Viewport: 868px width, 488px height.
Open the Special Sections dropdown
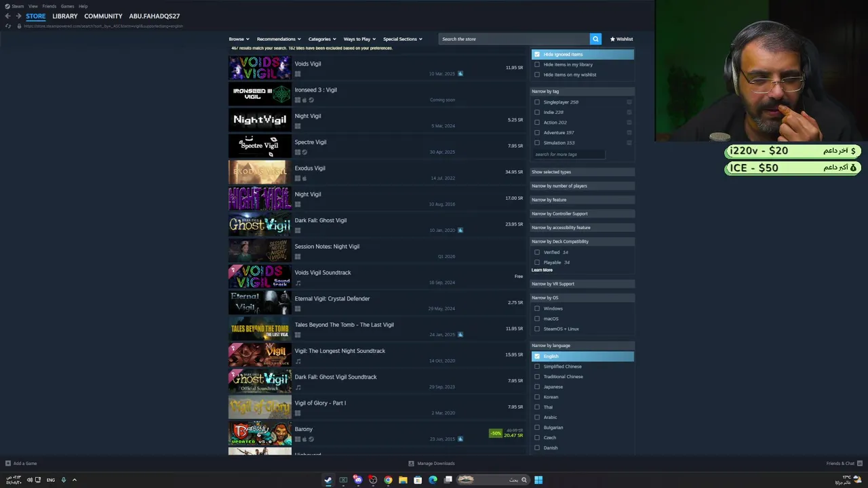click(x=402, y=39)
